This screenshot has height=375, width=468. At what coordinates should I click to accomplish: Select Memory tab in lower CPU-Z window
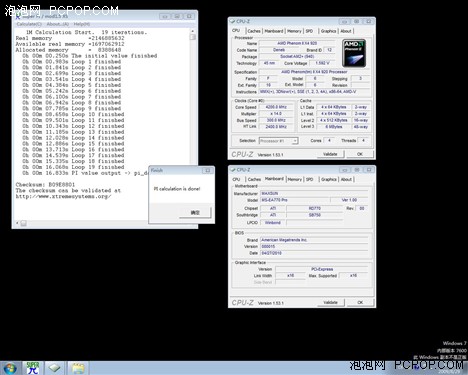point(294,179)
